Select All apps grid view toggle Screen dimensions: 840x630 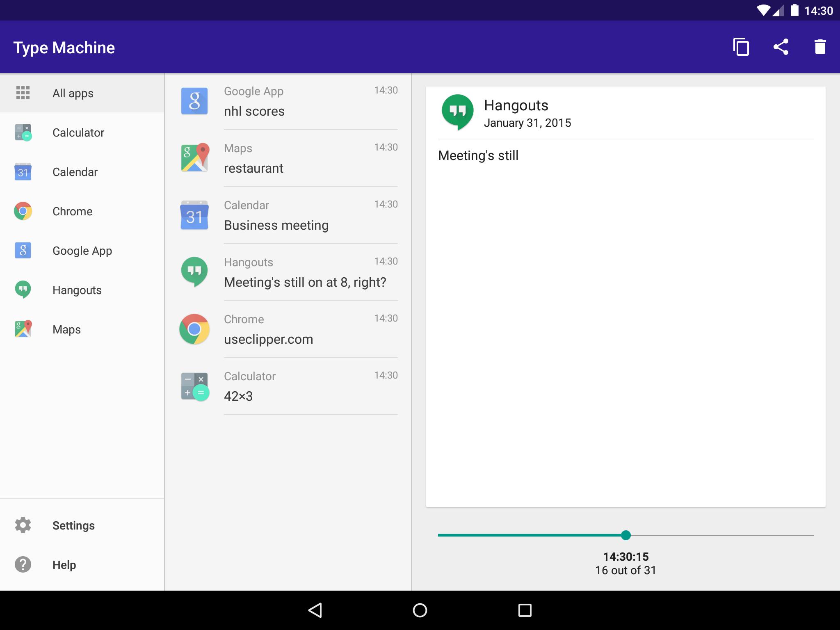point(23,93)
